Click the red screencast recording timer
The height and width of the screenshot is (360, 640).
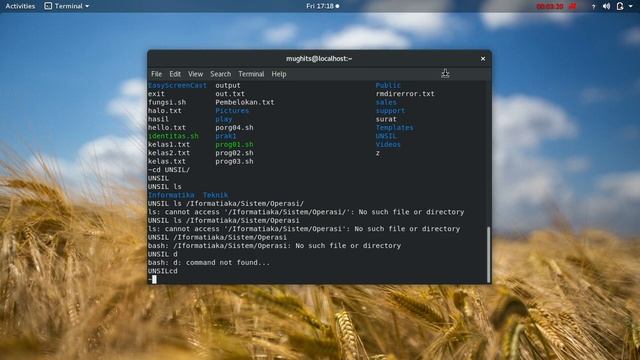pos(549,7)
